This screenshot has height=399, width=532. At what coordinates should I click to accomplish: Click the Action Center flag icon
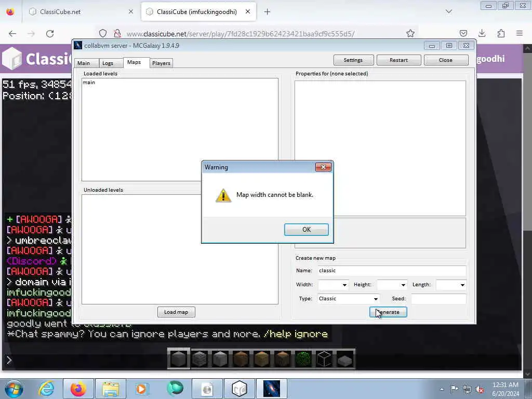(454, 389)
